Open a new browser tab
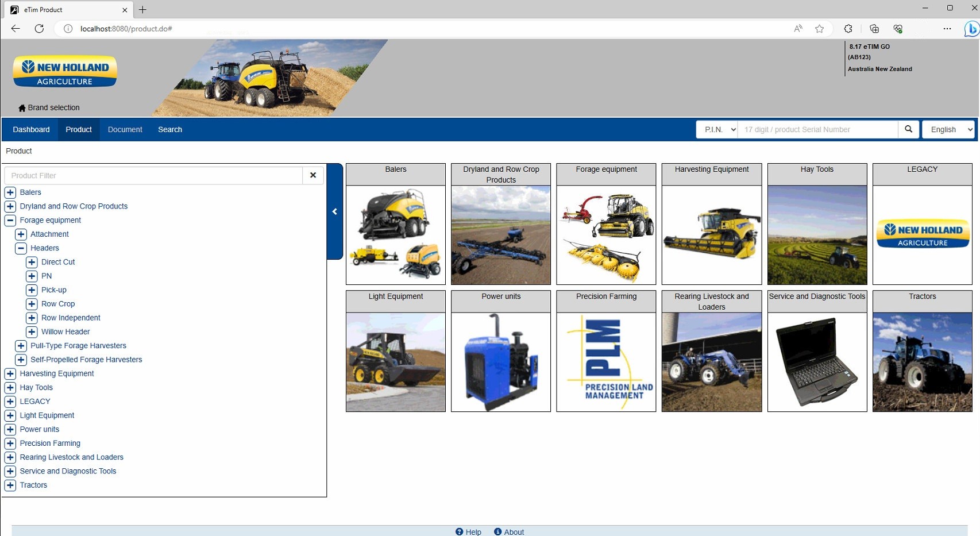Image resolution: width=980 pixels, height=536 pixels. pos(142,10)
